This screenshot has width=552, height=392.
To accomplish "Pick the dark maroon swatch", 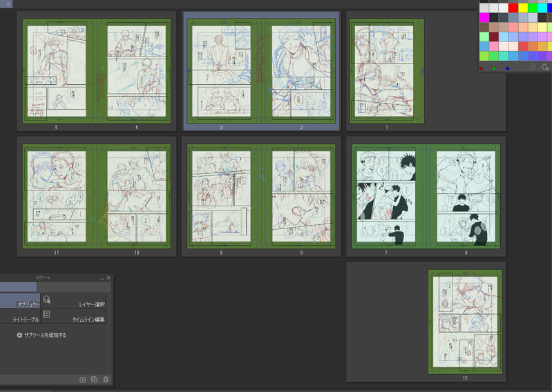I will point(494,37).
